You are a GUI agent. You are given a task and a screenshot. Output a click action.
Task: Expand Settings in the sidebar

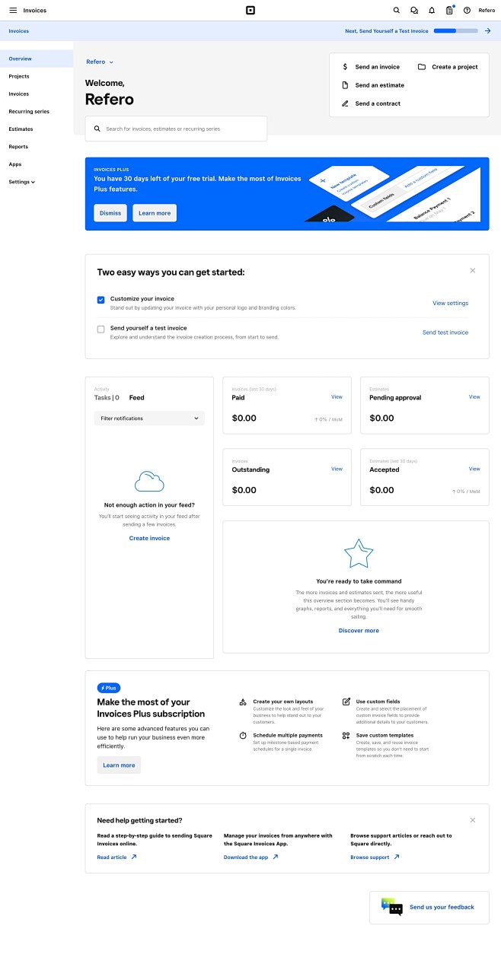point(22,182)
